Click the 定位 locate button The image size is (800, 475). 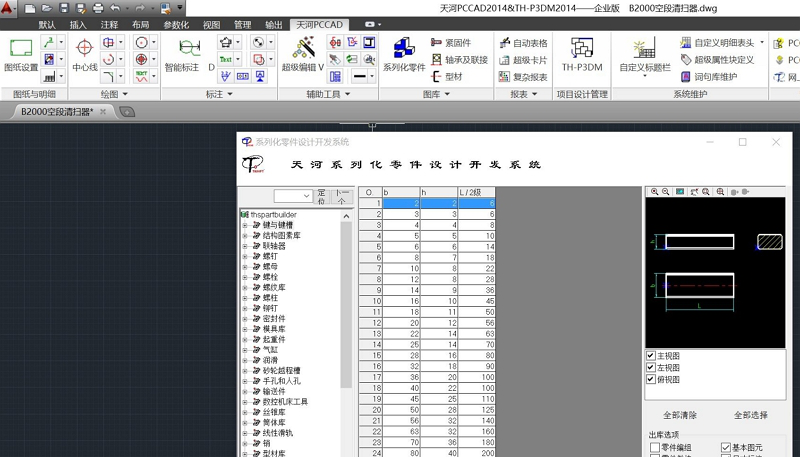point(321,196)
